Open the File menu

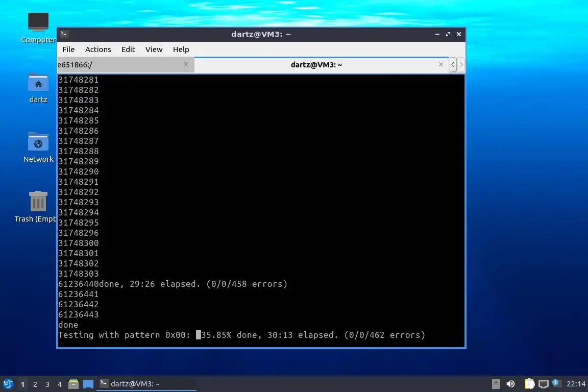[68, 50]
